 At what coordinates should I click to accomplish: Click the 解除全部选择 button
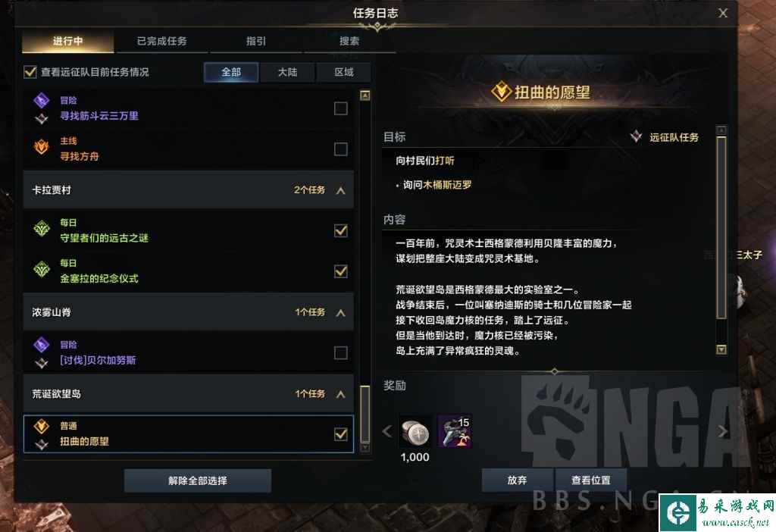(x=198, y=480)
